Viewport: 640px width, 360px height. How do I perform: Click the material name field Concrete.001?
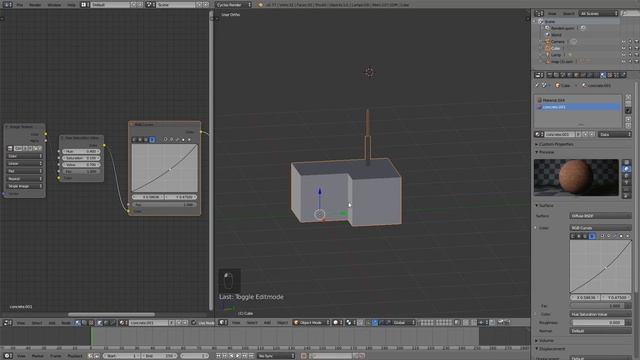[x=560, y=134]
